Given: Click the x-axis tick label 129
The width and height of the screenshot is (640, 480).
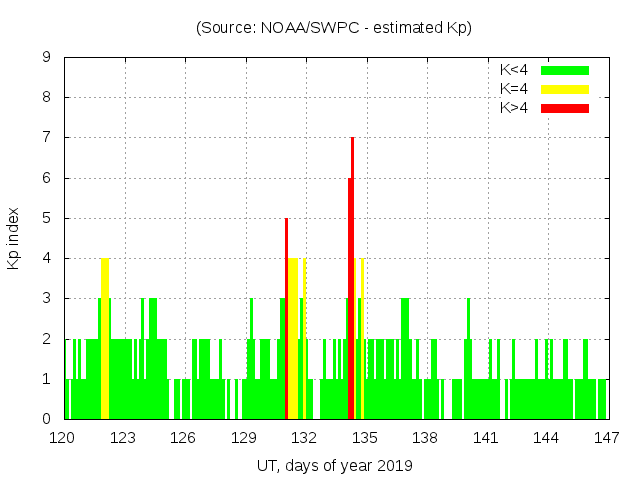Looking at the screenshot, I should [244, 438].
